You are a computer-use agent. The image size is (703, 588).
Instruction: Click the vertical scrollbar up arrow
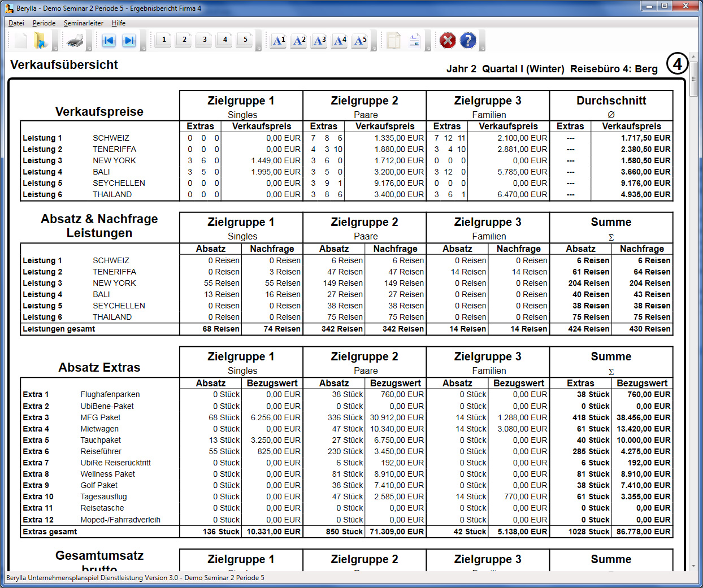click(693, 57)
